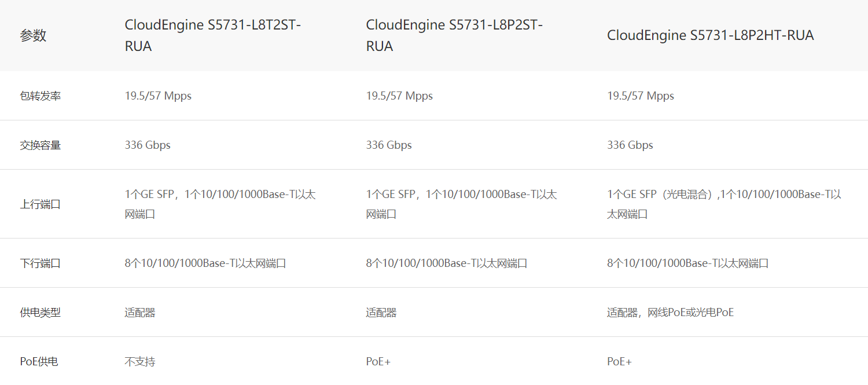The height and width of the screenshot is (385, 868).
Task: Click 适配器 under the L8T2ST-RUA column
Action: click(x=140, y=313)
